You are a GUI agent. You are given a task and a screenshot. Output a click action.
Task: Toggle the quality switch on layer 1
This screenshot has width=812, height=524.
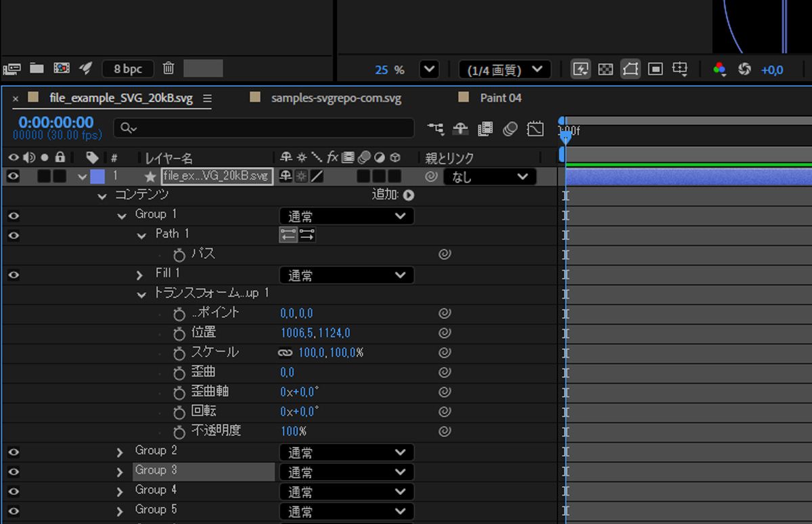point(317,176)
